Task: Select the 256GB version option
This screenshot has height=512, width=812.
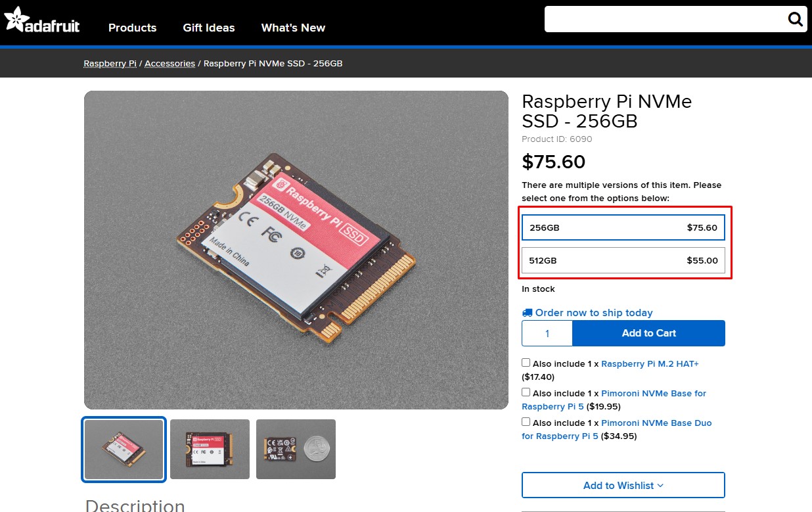Action: pyautogui.click(x=623, y=228)
